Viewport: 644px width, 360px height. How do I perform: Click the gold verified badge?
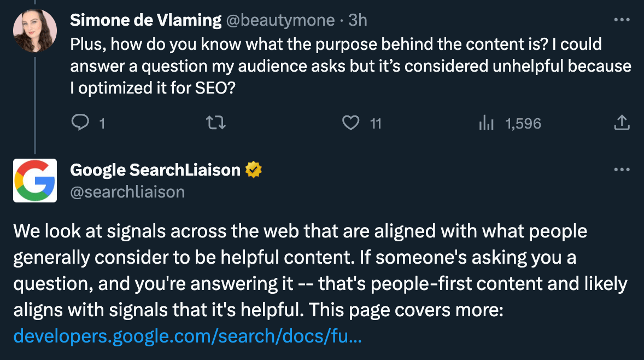click(253, 170)
